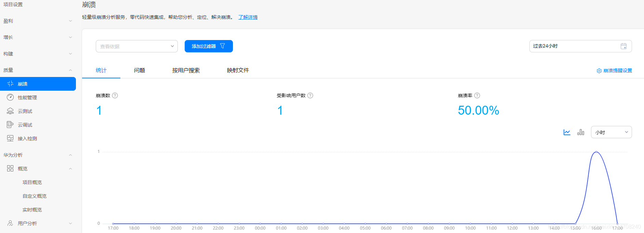The width and height of the screenshot is (644, 233).
Task: Click help icon next to 受影响用户数
Action: click(x=310, y=95)
